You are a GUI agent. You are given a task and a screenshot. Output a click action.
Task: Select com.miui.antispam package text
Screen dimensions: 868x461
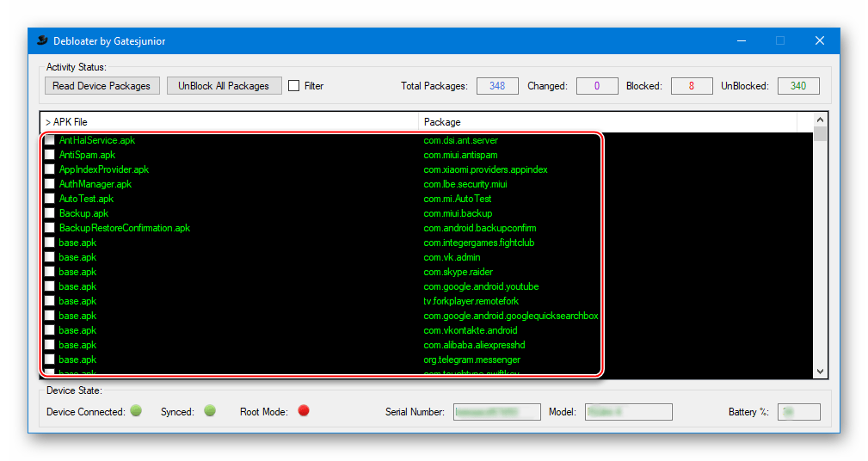pos(460,155)
